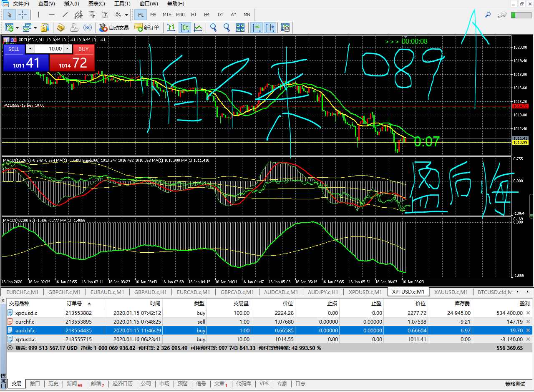Viewport: 534px width, 392px height.
Task: Toggle chart auto scroll
Action: coord(257,28)
